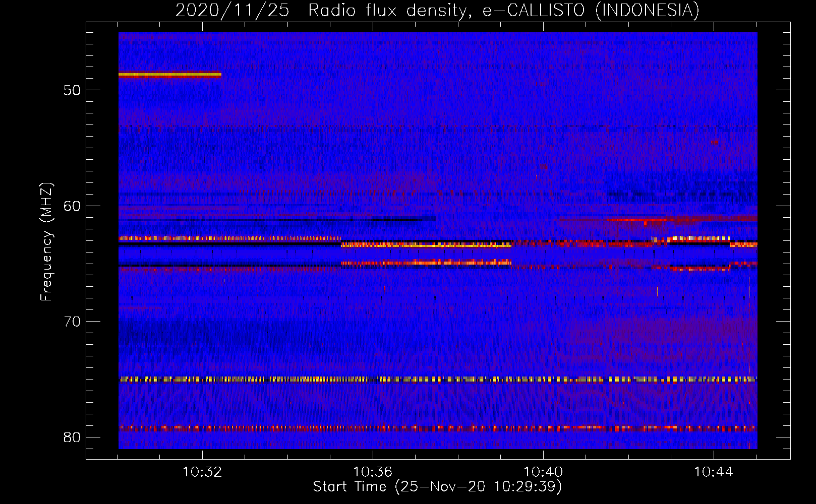The width and height of the screenshot is (816, 504).
Task: Click the 10:32 time axis label
Action: (202, 472)
